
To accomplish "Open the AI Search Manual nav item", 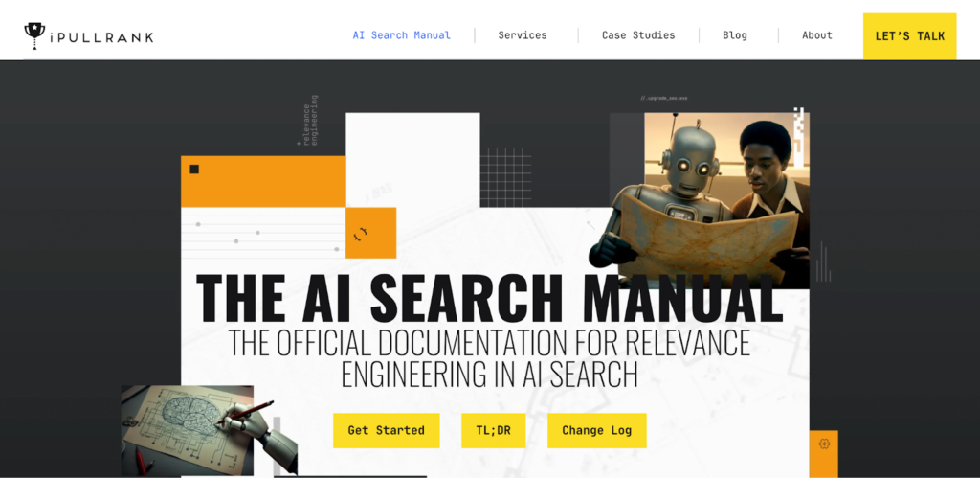I will 401,35.
